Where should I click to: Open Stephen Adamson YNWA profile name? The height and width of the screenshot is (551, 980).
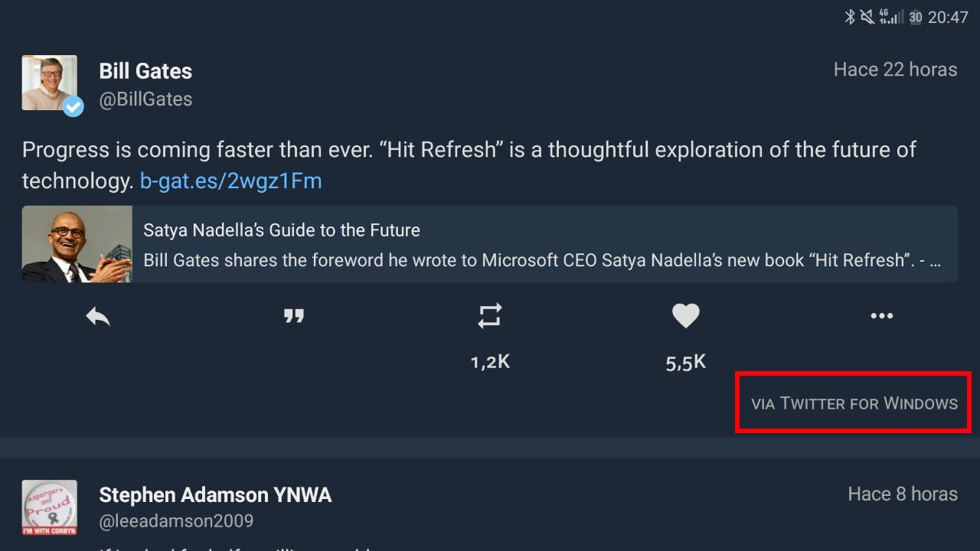(x=215, y=495)
